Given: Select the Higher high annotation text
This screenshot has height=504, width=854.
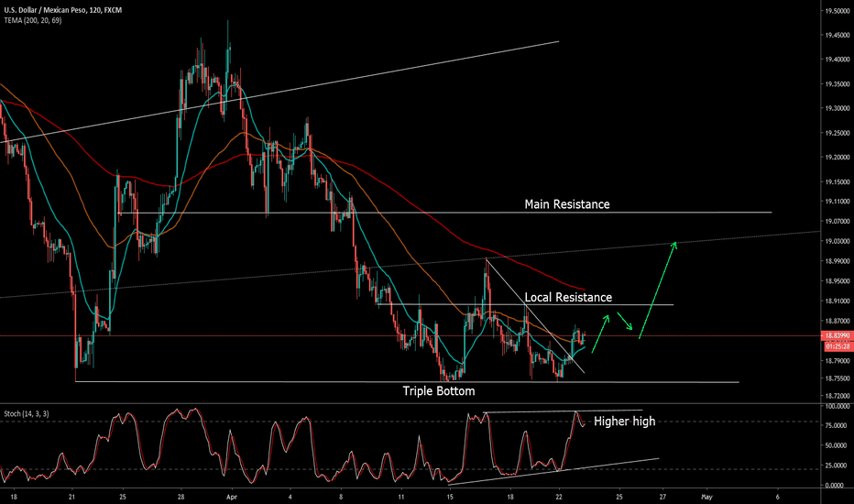Looking at the screenshot, I should [x=624, y=422].
